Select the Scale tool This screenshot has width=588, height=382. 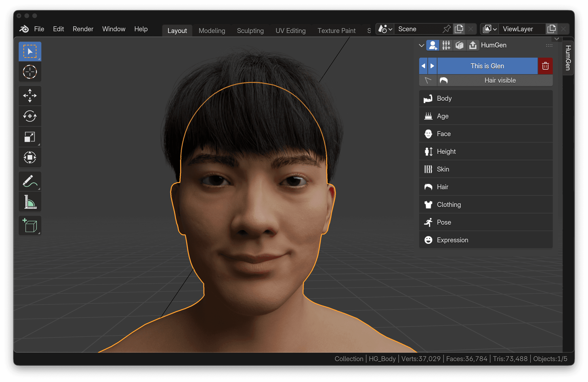pos(30,137)
